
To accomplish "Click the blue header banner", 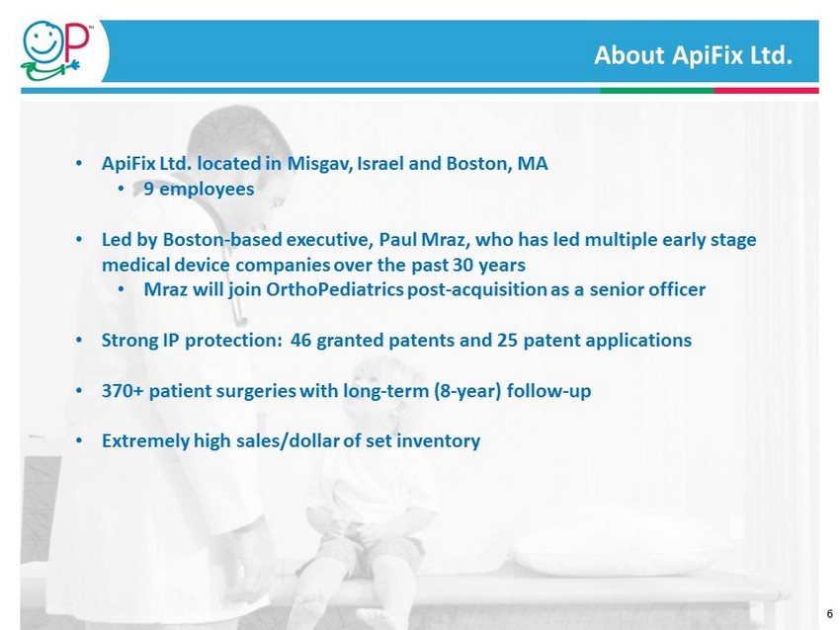I will pyautogui.click(x=461, y=51).
